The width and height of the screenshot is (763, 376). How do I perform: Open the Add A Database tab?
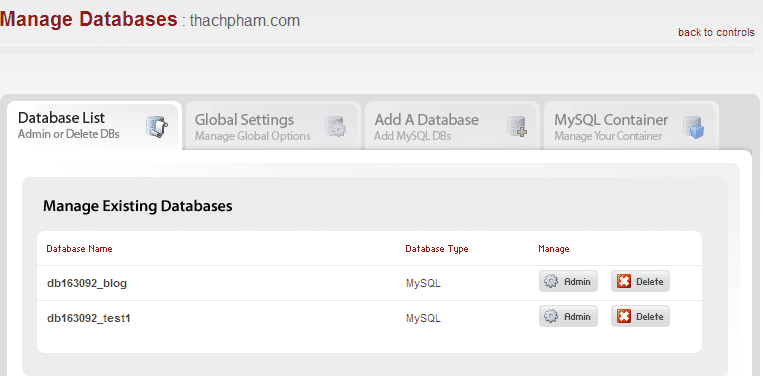[452, 126]
